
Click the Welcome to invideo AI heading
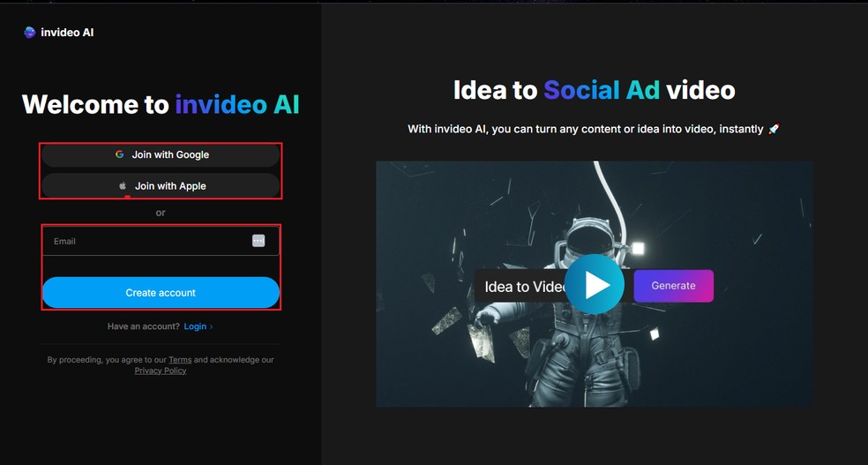point(161,104)
